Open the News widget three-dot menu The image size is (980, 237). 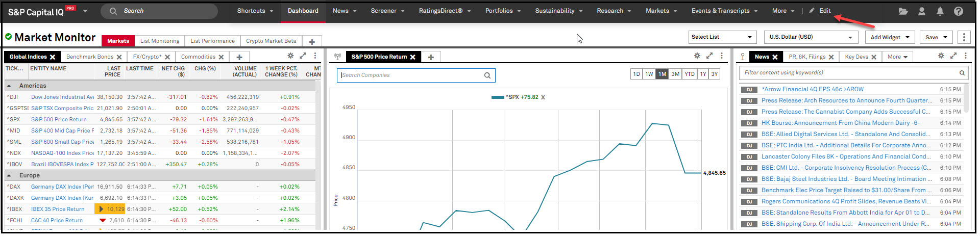tap(965, 56)
